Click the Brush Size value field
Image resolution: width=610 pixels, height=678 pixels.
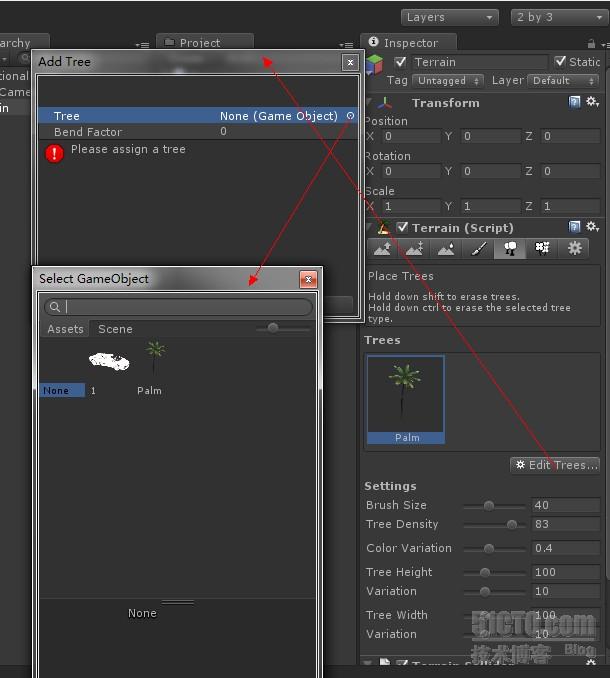[565, 505]
